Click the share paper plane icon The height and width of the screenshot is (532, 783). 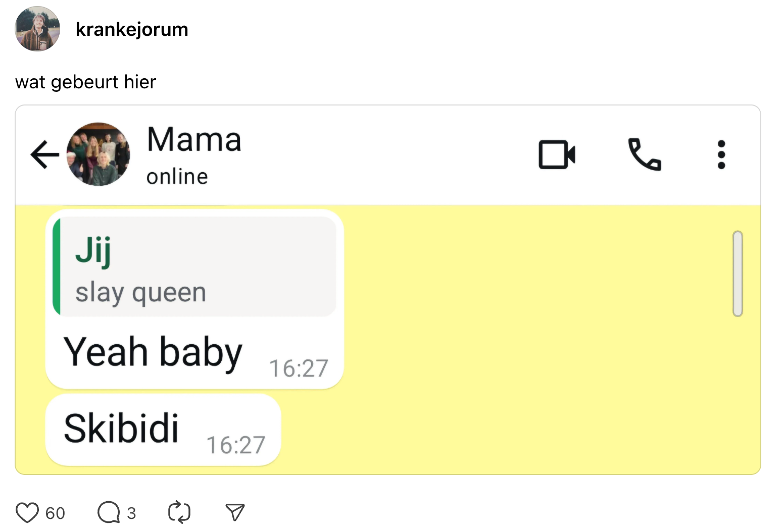tap(235, 512)
